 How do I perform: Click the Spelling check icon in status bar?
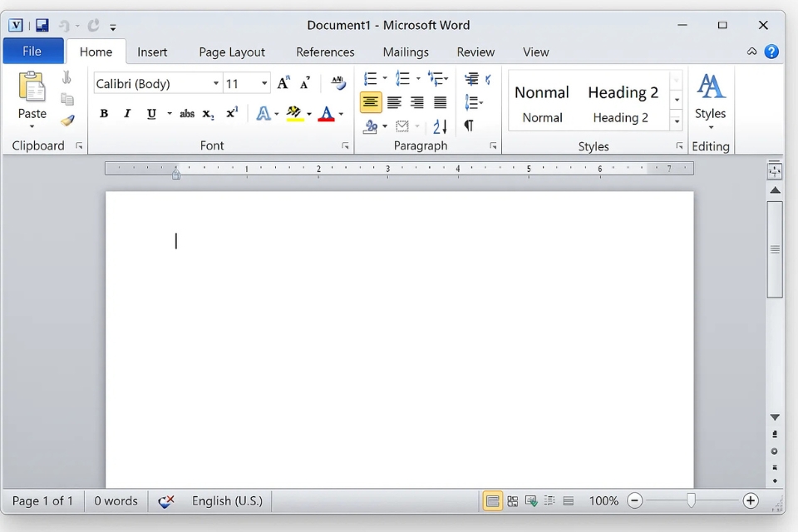click(x=165, y=501)
